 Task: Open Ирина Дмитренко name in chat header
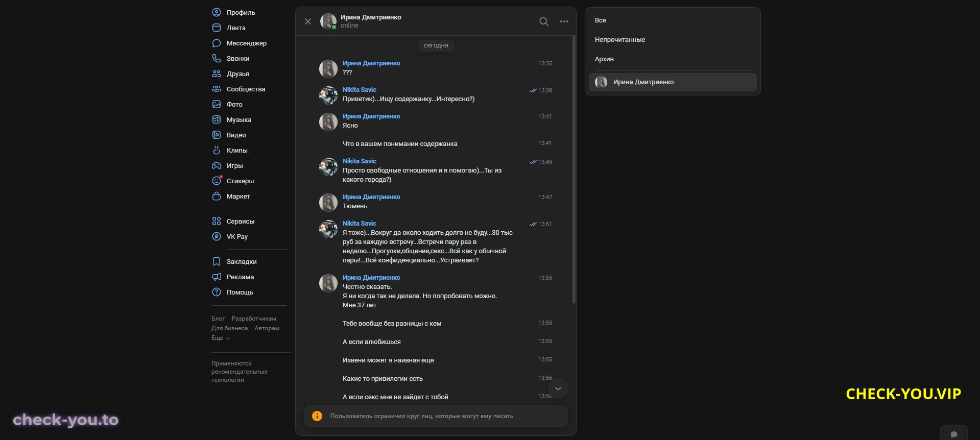coord(371,17)
